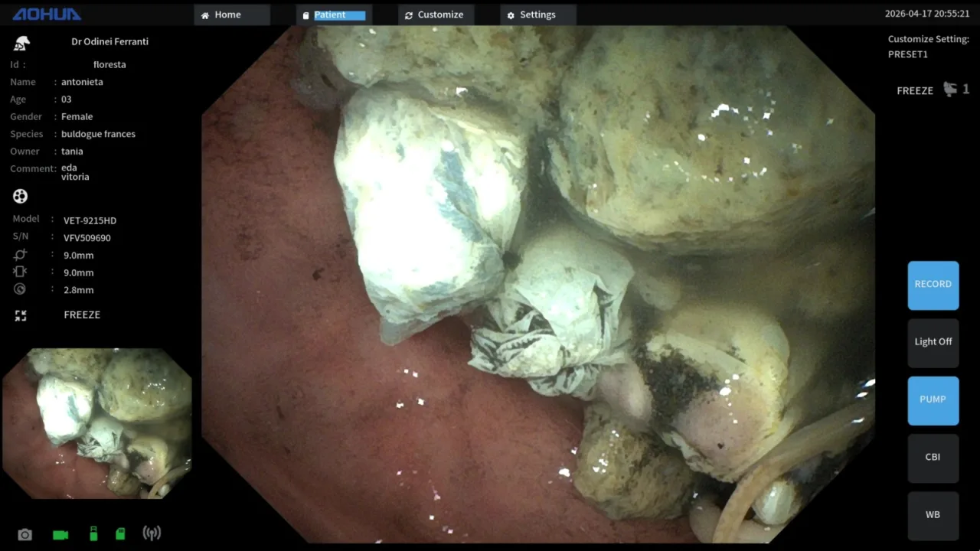Switch to the Customize tab
Image resolution: width=980 pixels, height=551 pixels.
click(x=436, y=15)
